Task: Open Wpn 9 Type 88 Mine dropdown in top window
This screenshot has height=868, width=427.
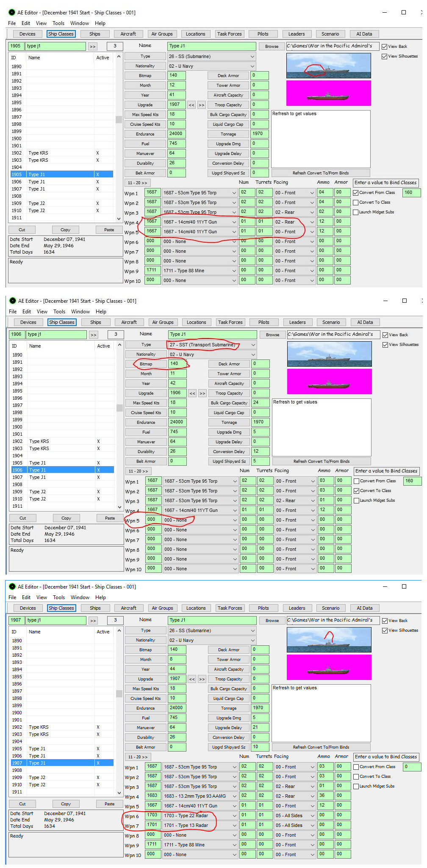Action: pos(200,271)
